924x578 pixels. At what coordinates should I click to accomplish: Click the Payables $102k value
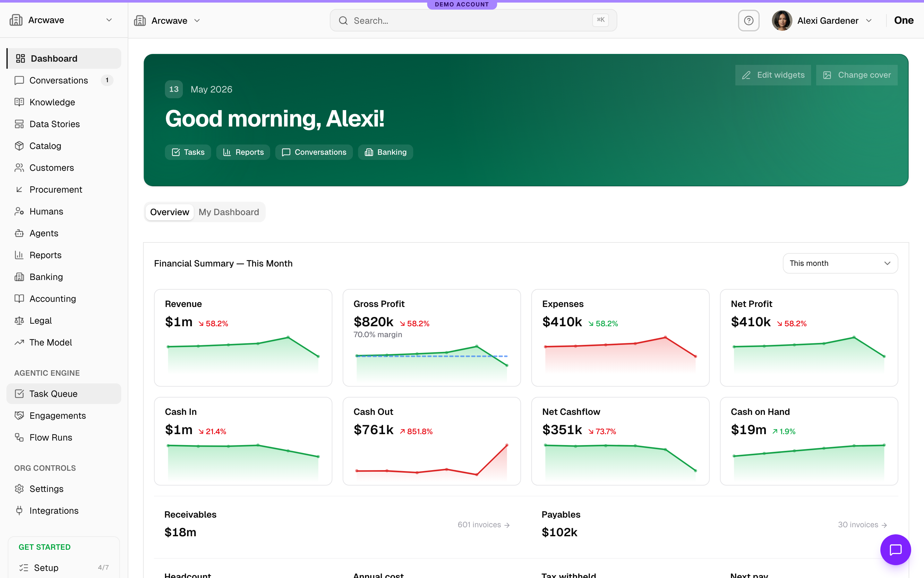pyautogui.click(x=559, y=532)
